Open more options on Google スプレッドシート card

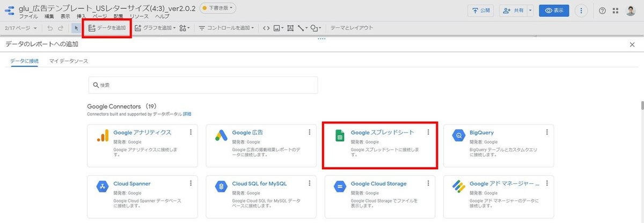pyautogui.click(x=428, y=132)
